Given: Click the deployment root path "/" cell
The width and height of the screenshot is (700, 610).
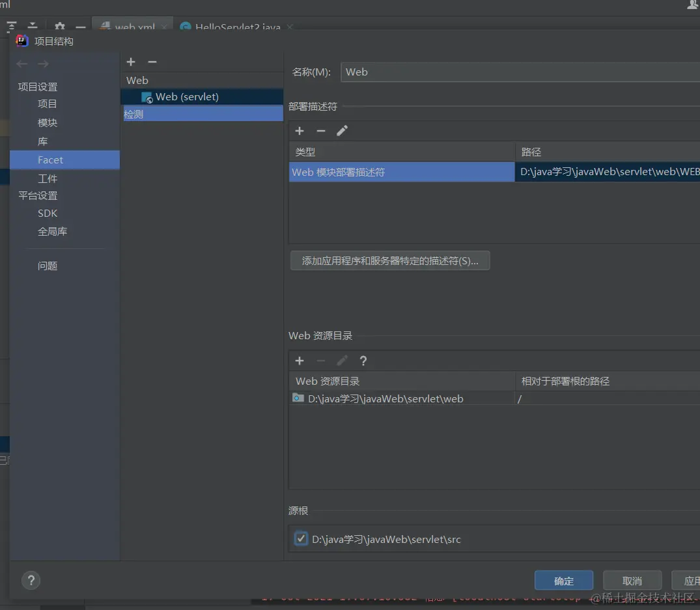Looking at the screenshot, I should tap(608, 398).
